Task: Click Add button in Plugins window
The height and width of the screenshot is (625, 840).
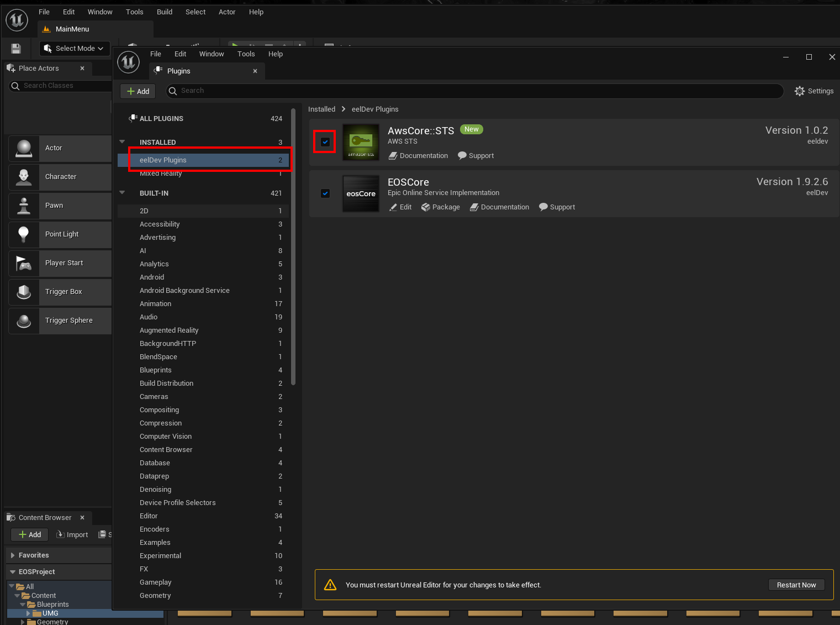Action: 138,91
